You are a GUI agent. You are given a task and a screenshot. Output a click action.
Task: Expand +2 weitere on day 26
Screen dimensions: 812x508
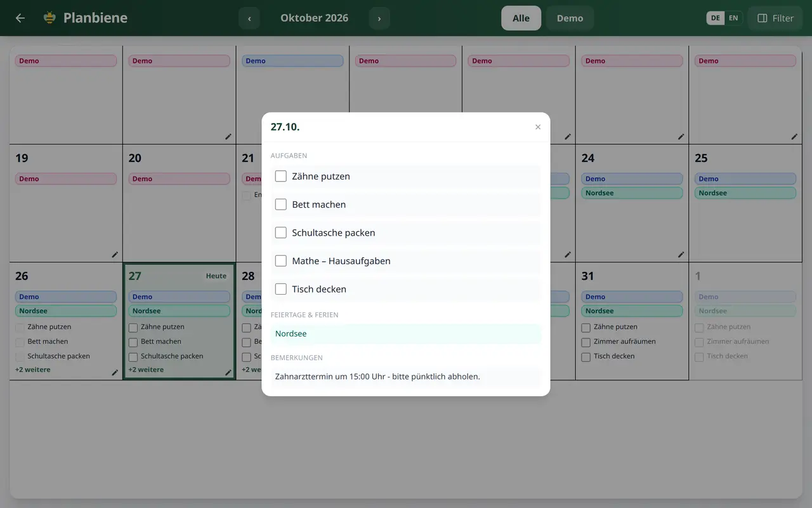(33, 370)
